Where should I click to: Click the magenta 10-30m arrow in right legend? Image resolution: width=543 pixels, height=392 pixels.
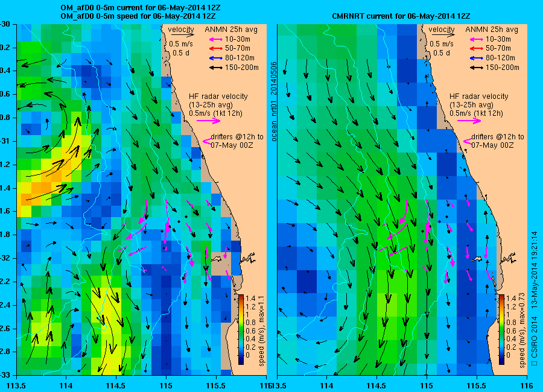tap(477, 39)
